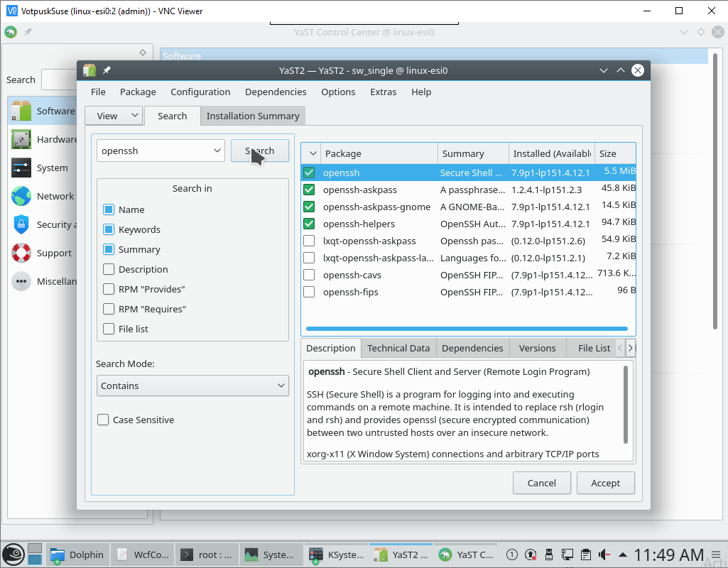Viewport: 728px width, 568px height.
Task: Open the Configuration menu
Action: (x=200, y=92)
